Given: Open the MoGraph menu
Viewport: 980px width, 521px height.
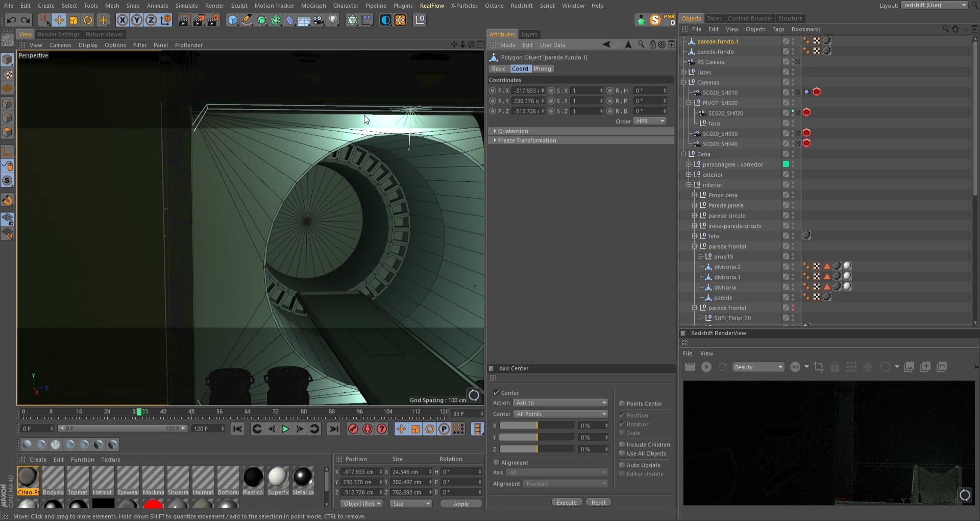Looking at the screenshot, I should (313, 6).
